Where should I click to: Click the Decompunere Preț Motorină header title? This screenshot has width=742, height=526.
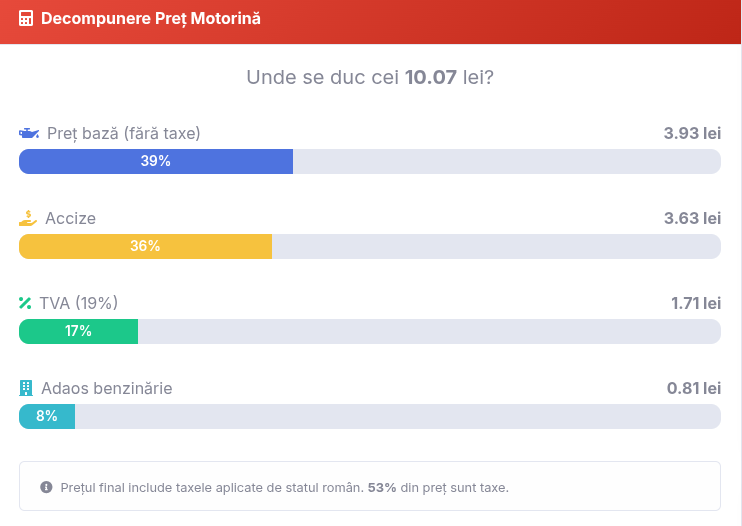click(151, 18)
